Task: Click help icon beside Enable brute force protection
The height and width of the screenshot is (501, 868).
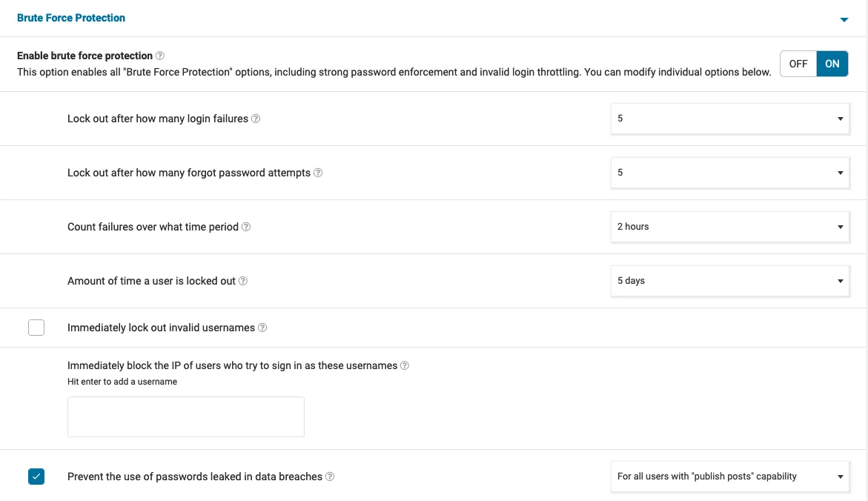Action: point(160,56)
